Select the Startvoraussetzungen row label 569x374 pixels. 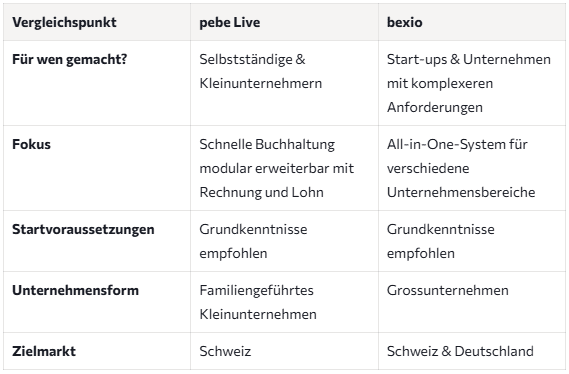tap(83, 229)
